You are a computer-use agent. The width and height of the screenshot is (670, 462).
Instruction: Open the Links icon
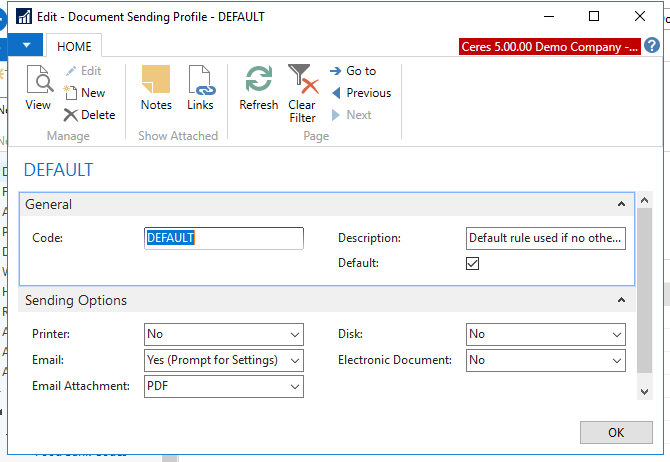(200, 88)
